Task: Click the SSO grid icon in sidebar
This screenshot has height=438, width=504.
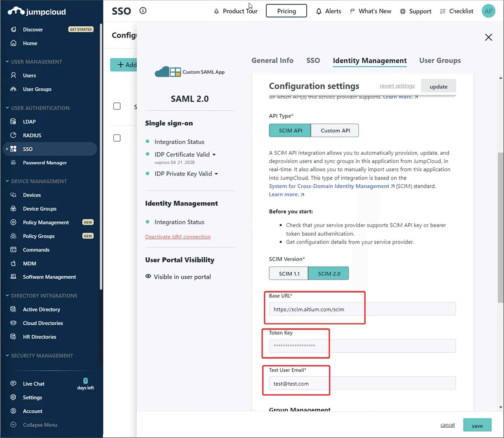Action: (x=14, y=149)
